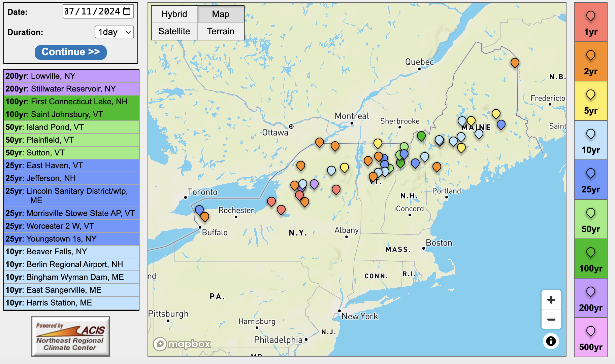Zoom out using the map minus button

[x=551, y=320]
